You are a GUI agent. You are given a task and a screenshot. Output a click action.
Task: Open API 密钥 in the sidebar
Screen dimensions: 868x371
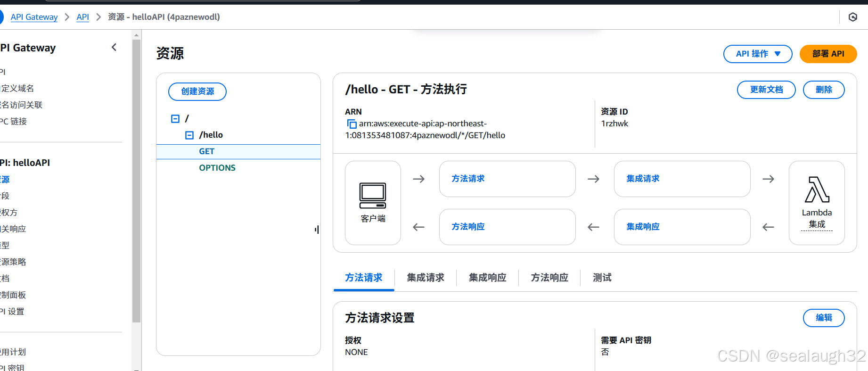[x=12, y=367]
